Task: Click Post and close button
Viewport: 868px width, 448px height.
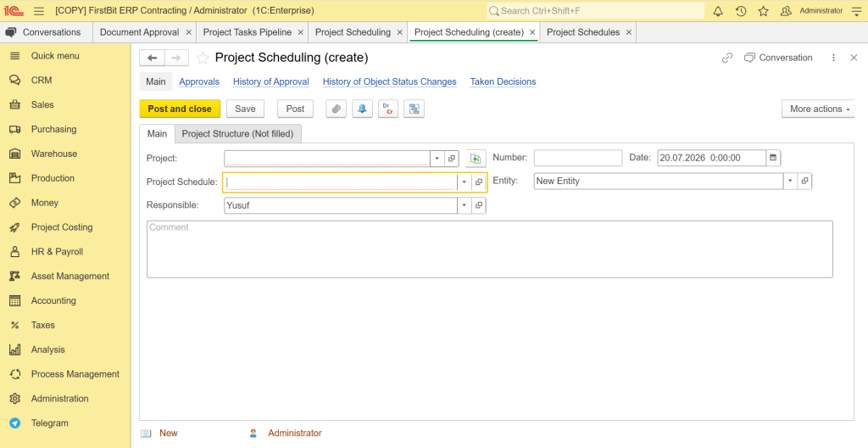Action: click(x=180, y=109)
